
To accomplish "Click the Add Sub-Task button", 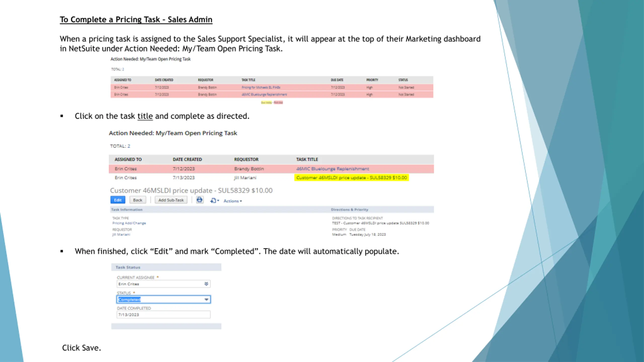I will (x=171, y=200).
